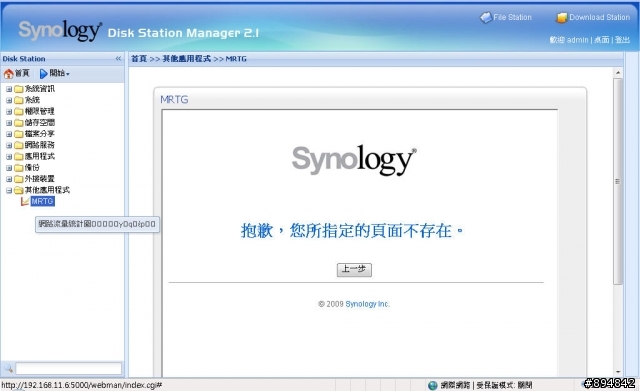640x391 pixels.
Task: Click the vertical scrollbar thumb
Action: [618, 182]
